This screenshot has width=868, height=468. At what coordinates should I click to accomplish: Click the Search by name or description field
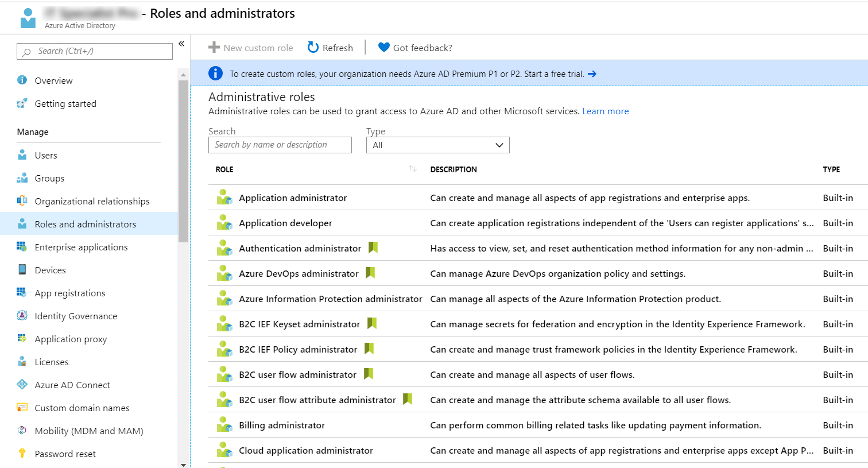280,145
